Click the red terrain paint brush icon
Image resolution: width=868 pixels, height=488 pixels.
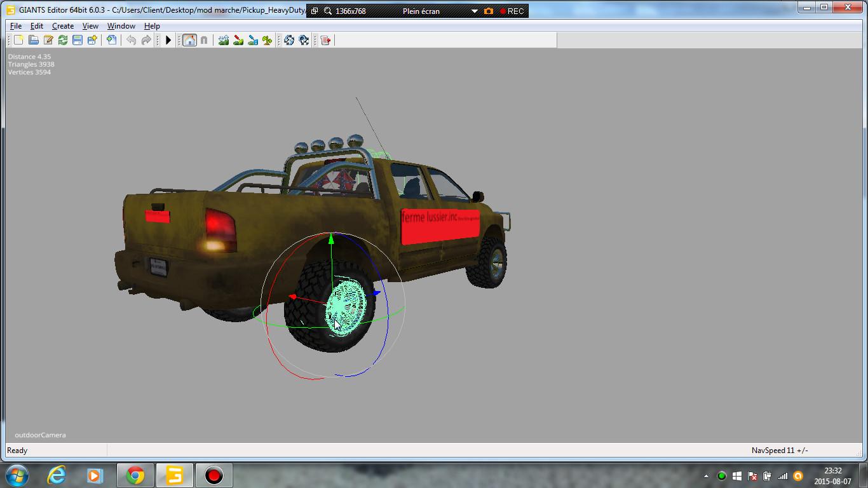pos(238,40)
